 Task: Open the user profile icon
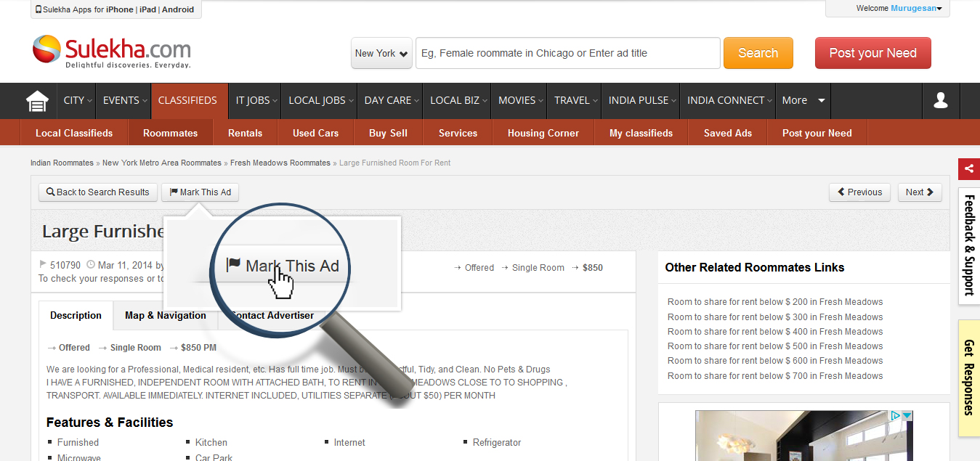point(941,101)
